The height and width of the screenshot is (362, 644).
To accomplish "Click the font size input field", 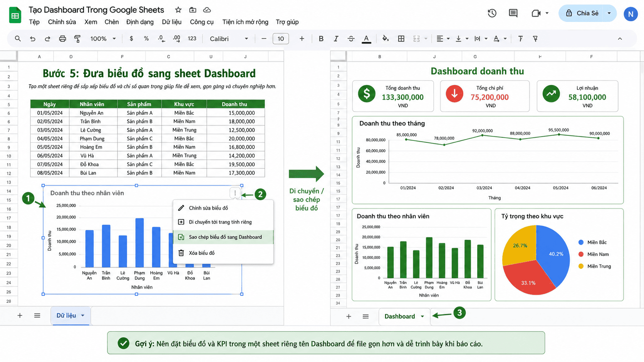I will 281,38.
